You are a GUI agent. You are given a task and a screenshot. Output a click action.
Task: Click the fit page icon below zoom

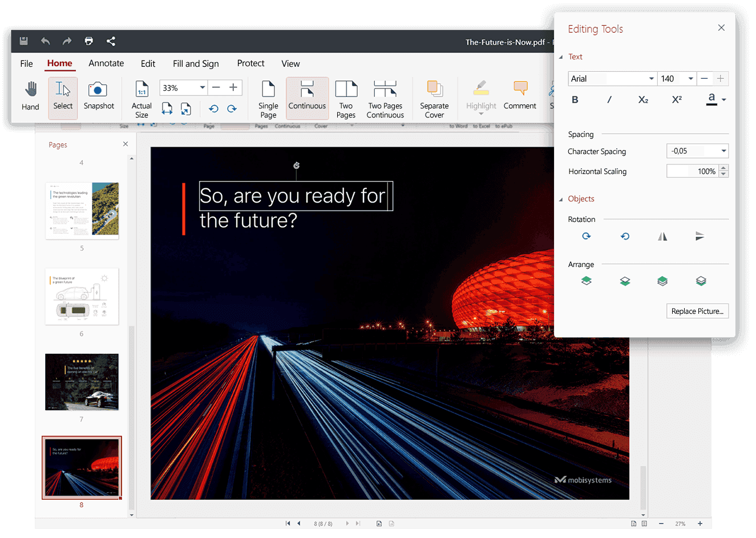tap(185, 108)
